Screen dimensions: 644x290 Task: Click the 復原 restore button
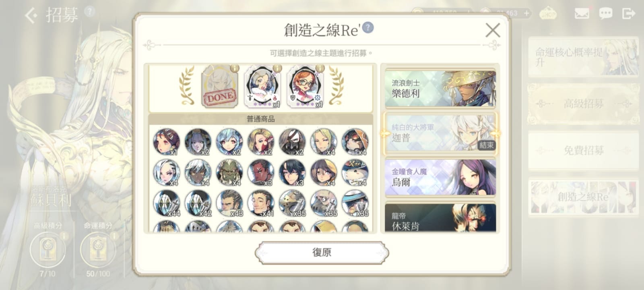tap(322, 253)
